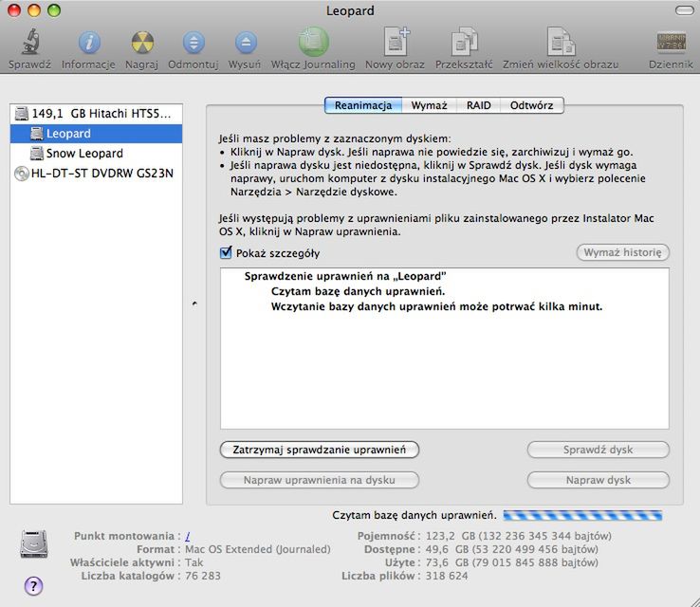Select the Leopard volume in the sidebar
This screenshot has height=607, width=700.
(x=96, y=134)
